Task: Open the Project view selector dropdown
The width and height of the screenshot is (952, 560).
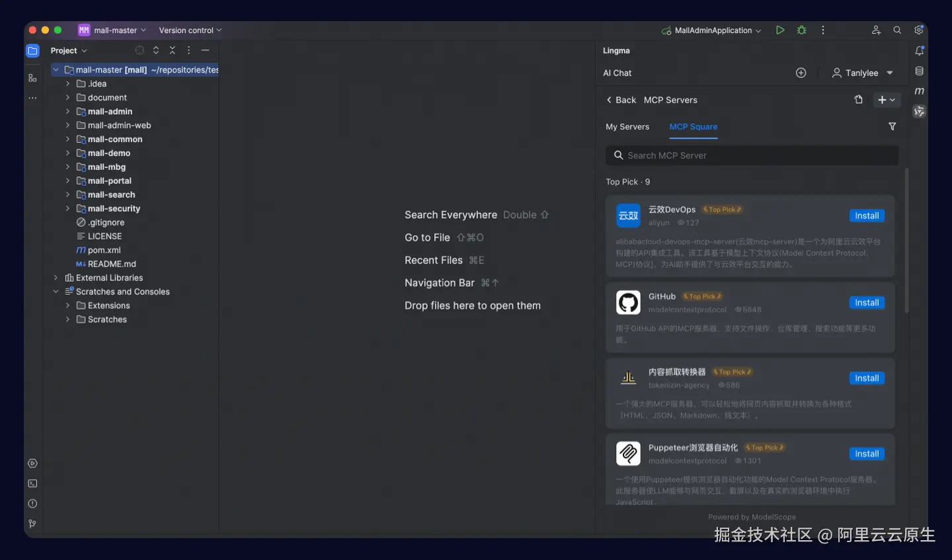Action: pyautogui.click(x=69, y=50)
